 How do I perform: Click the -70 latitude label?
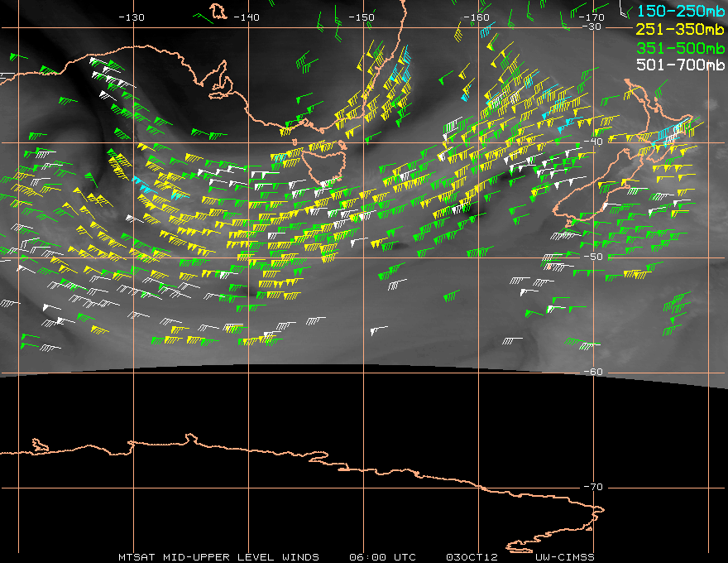click(x=593, y=488)
